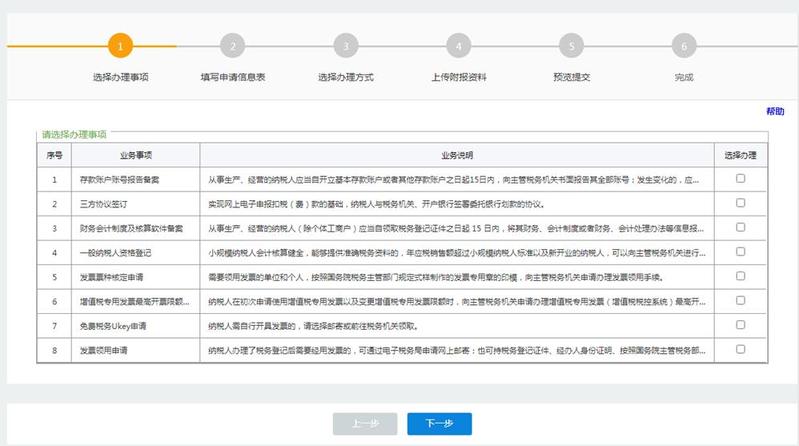Click the 下一步 button
Screen dimensions: 799x446
(x=439, y=423)
